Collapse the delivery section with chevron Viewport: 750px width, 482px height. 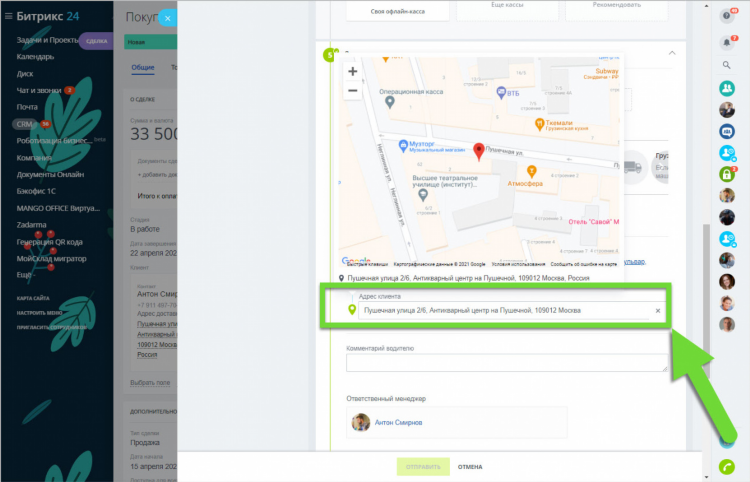point(672,53)
